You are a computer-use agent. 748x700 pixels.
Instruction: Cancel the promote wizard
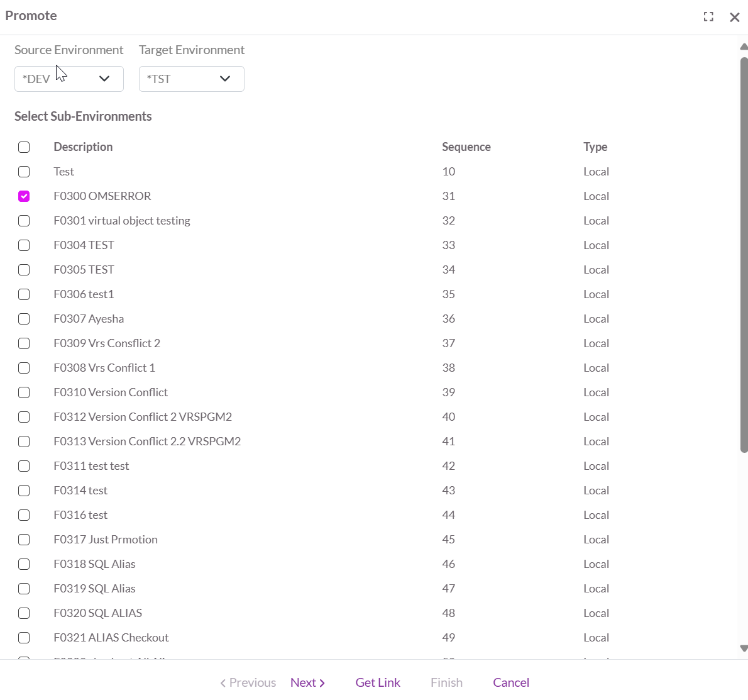[x=511, y=682]
